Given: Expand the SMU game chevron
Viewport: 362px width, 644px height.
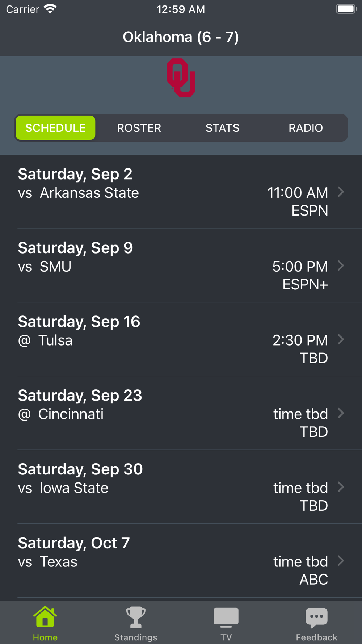Looking at the screenshot, I should pyautogui.click(x=341, y=266).
